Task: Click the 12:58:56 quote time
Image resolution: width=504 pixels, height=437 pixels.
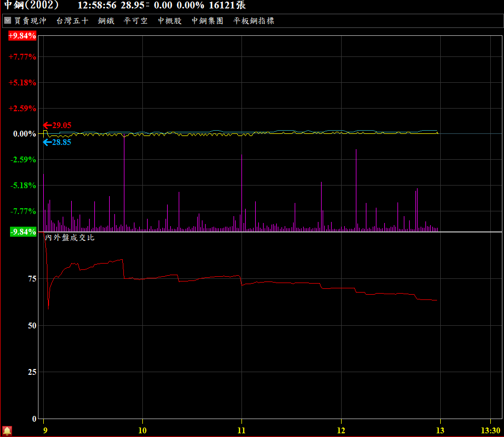Action: point(97,5)
